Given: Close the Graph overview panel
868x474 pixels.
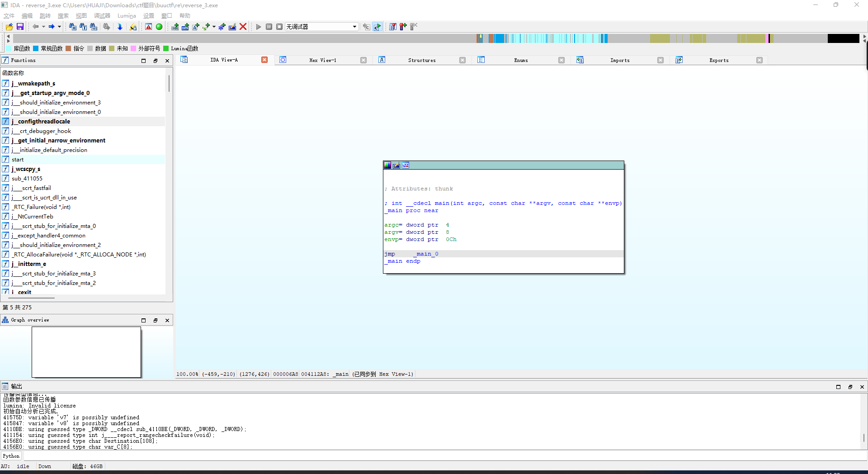Looking at the screenshot, I should 167,320.
